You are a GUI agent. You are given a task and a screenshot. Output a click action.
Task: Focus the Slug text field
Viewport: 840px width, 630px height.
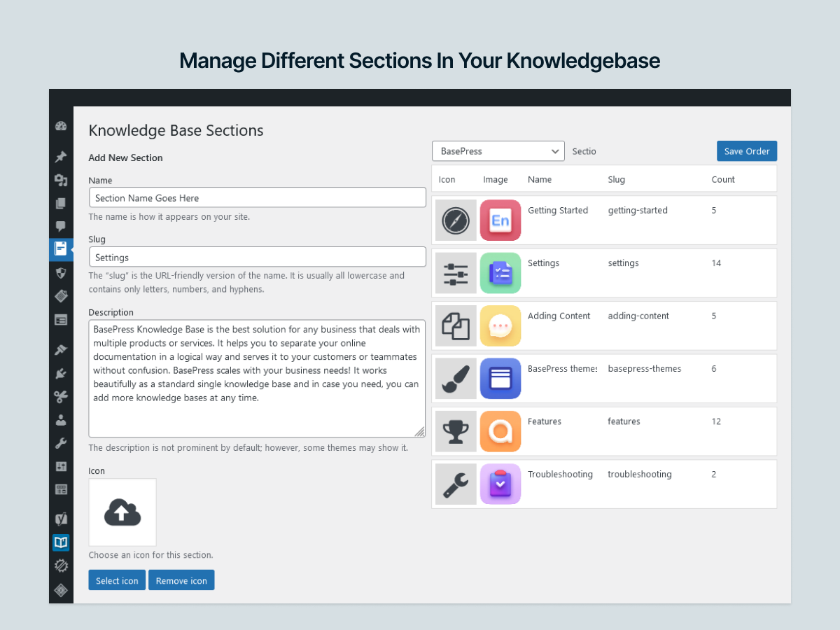pyautogui.click(x=257, y=257)
